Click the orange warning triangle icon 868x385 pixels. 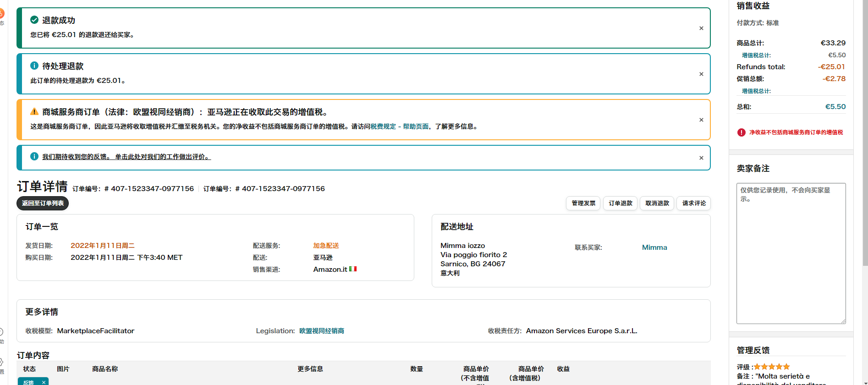pos(34,112)
